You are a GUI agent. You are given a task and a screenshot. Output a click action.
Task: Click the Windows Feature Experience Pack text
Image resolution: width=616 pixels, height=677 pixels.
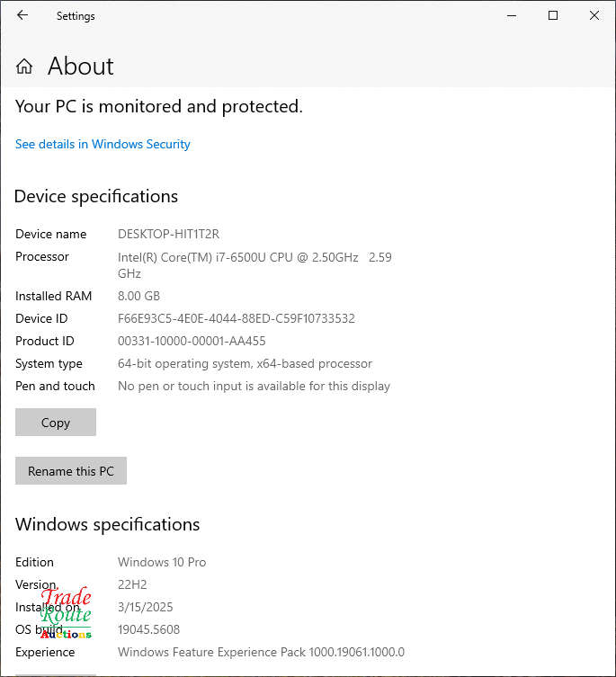pos(261,652)
